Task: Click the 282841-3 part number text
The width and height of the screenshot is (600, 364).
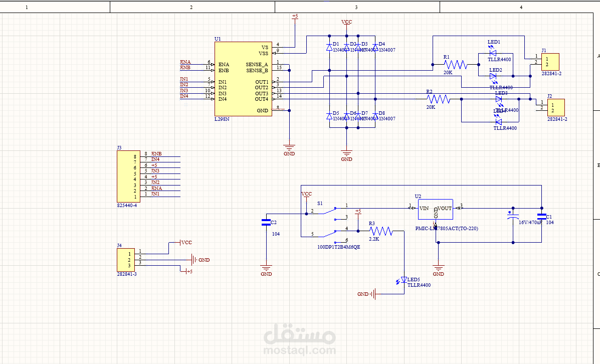Action: (127, 274)
